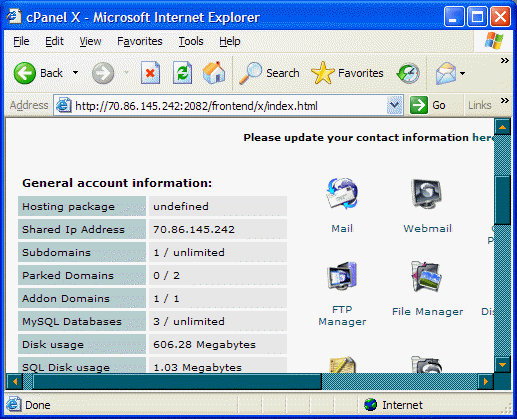The height and width of the screenshot is (419, 517).
Task: Open the Edit menu
Action: pos(54,41)
